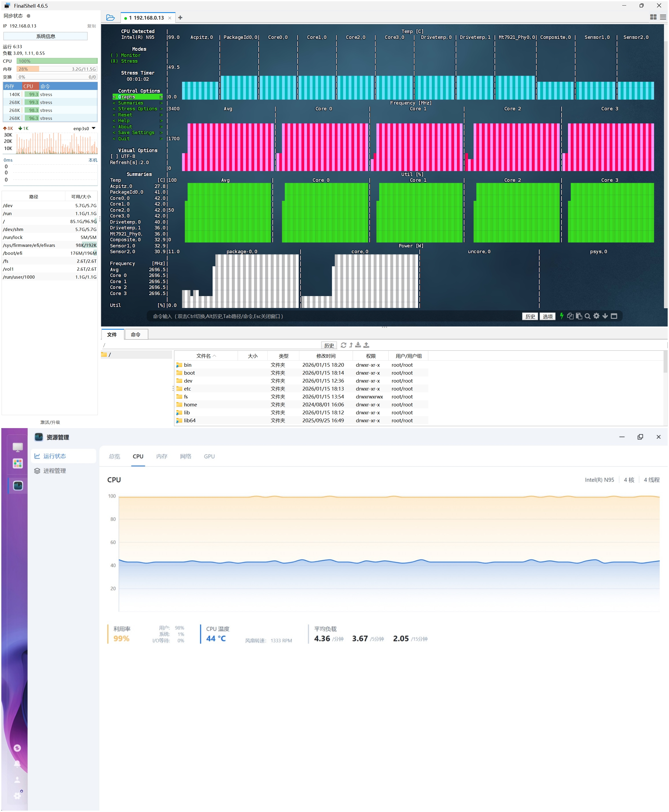Switch to the 内存 tab in resource manager
Image resolution: width=669 pixels, height=812 pixels.
162,456
